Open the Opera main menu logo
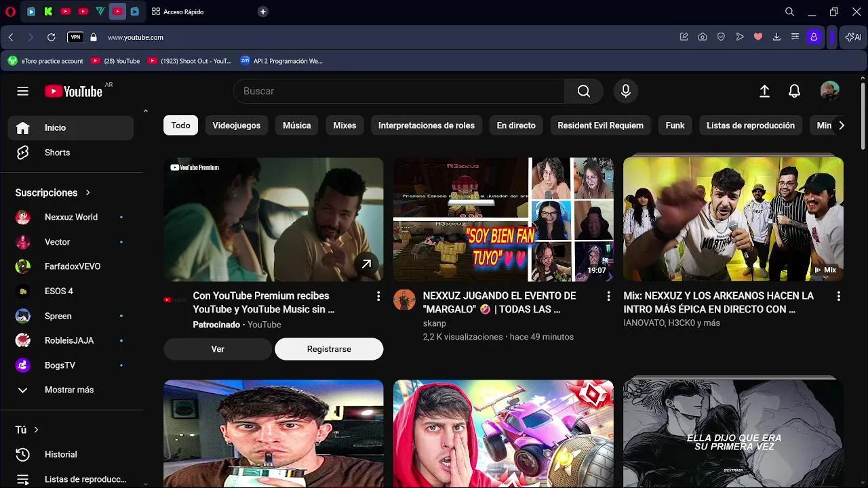Image resolution: width=868 pixels, height=488 pixels. (10, 12)
